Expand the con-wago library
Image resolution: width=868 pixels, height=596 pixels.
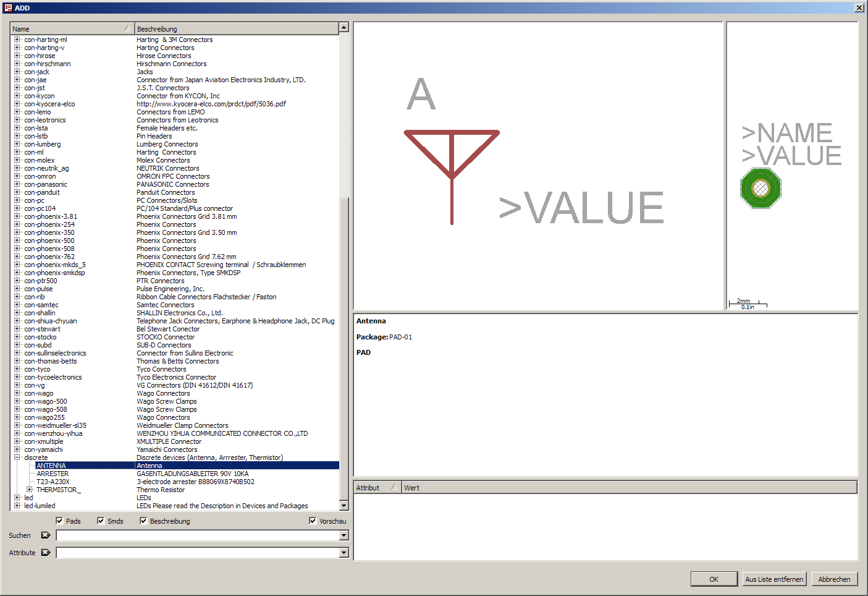(x=17, y=393)
